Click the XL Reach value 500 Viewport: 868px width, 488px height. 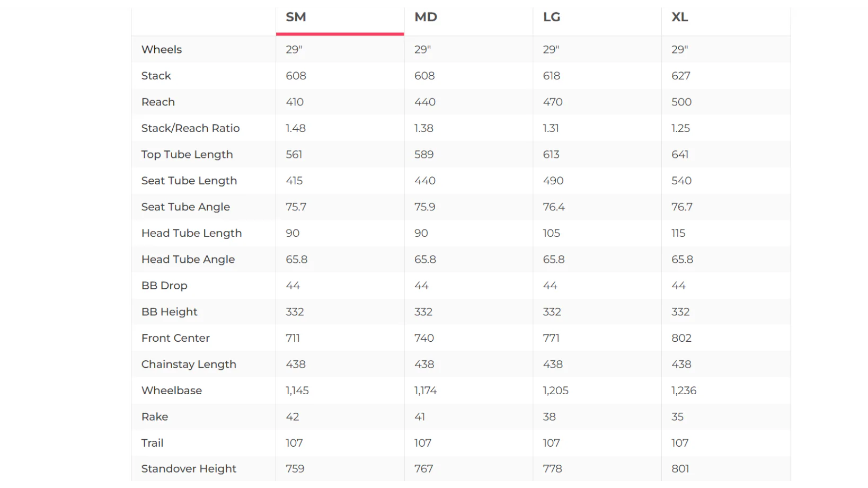coord(681,102)
